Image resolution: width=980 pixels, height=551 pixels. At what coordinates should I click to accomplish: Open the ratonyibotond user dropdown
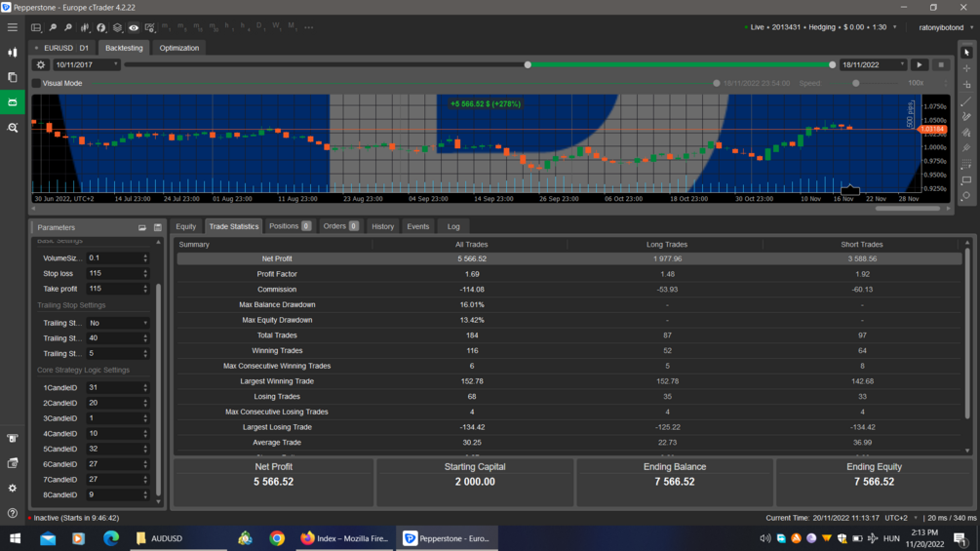[x=945, y=27]
